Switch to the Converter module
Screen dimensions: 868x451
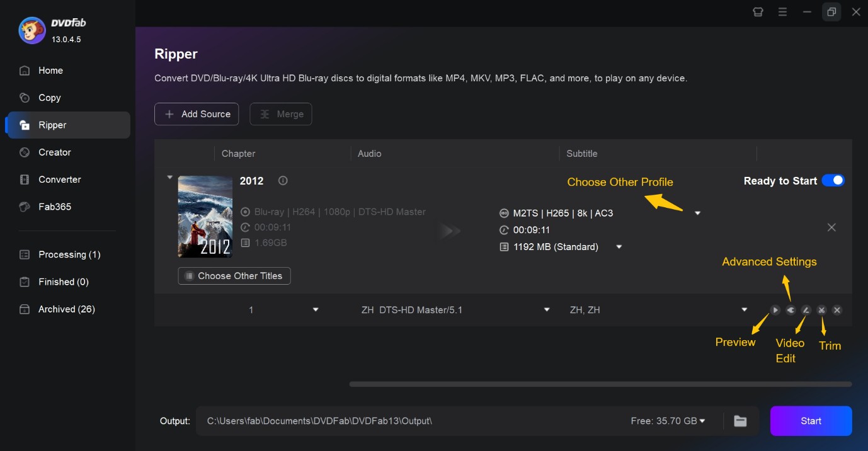[60, 179]
